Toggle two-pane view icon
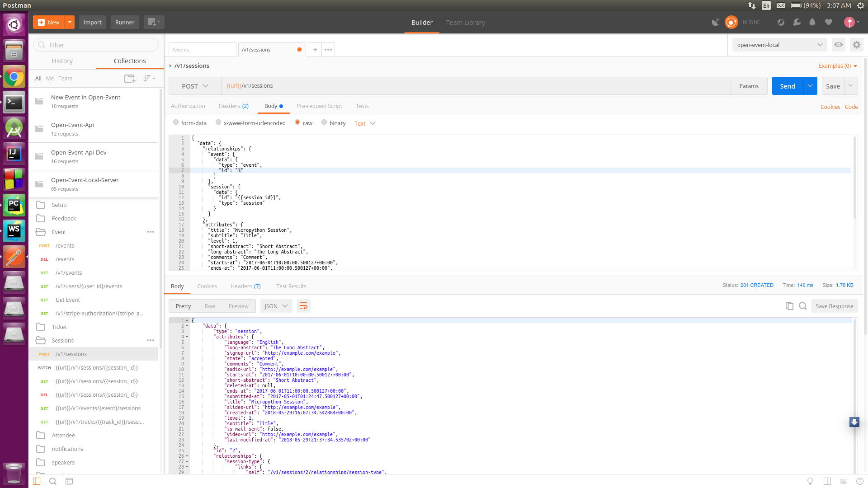The height and width of the screenshot is (488, 868). coord(827,481)
